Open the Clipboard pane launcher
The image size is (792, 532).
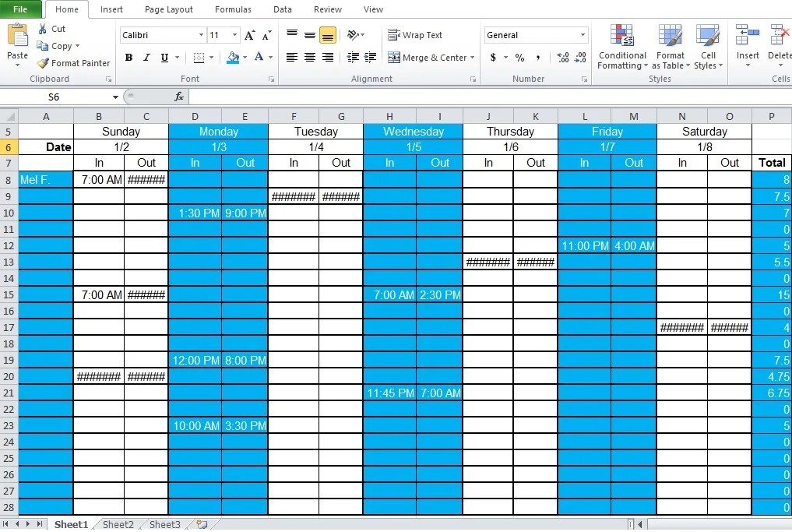(108, 79)
